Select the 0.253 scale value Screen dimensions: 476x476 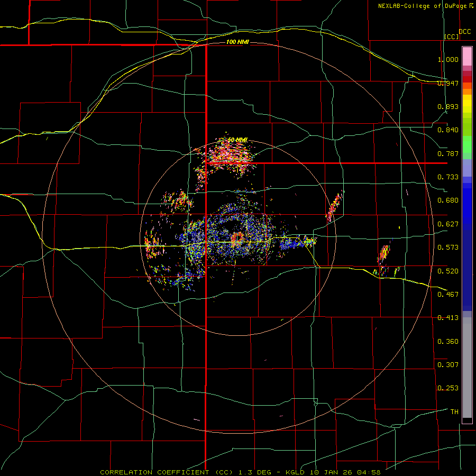[x=448, y=388]
